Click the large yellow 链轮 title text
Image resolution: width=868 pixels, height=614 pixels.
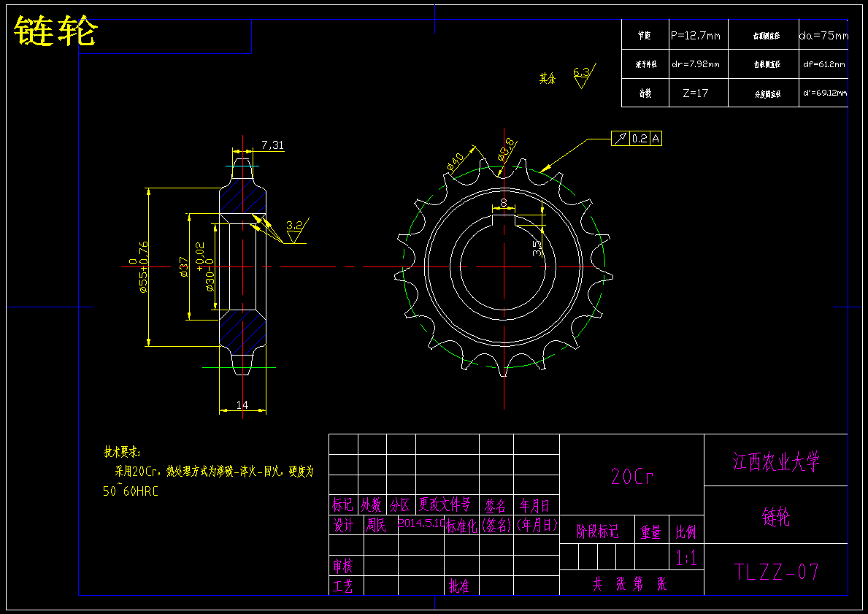[x=55, y=31]
